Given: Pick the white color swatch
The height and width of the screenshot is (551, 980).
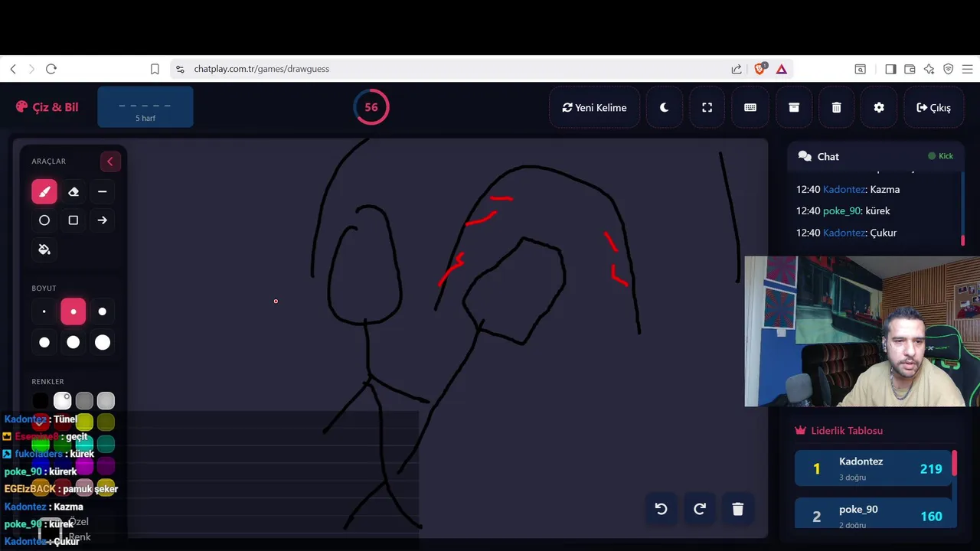Looking at the screenshot, I should (x=62, y=400).
